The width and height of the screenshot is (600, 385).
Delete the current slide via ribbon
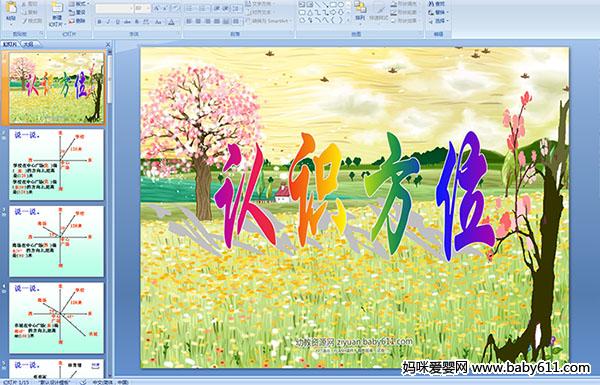tap(77, 21)
